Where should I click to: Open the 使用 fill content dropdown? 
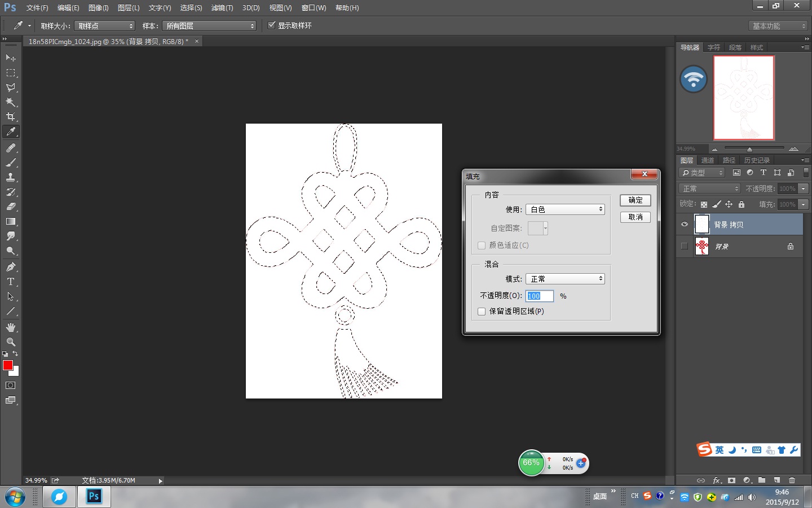tap(565, 209)
